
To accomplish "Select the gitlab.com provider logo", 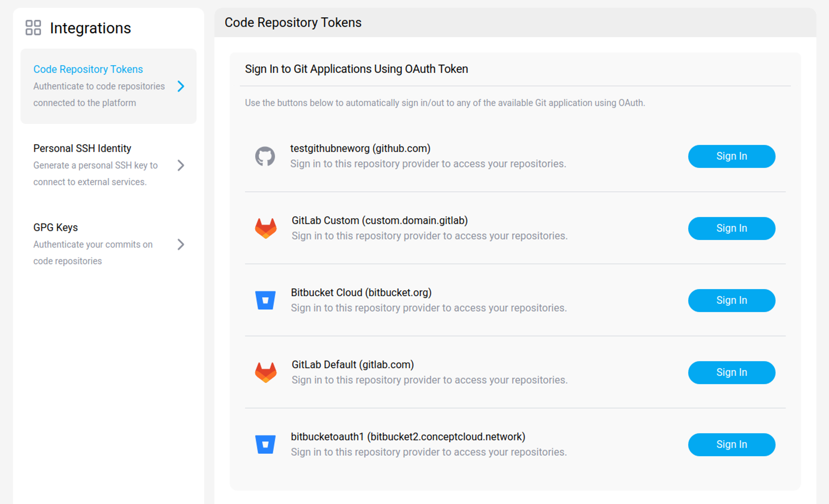I will tap(266, 372).
